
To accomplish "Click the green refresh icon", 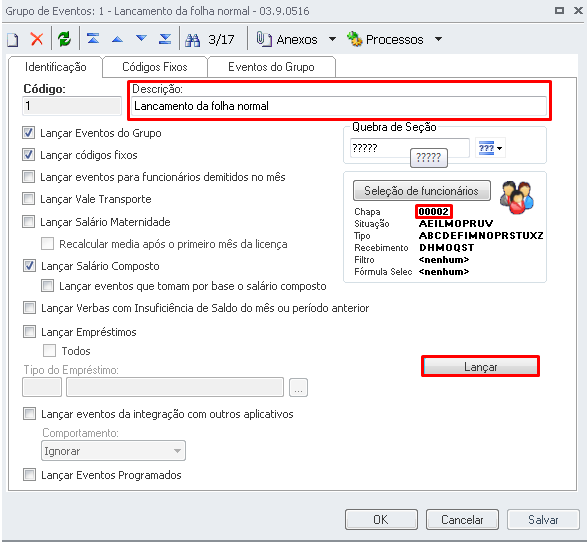I will click(64, 39).
